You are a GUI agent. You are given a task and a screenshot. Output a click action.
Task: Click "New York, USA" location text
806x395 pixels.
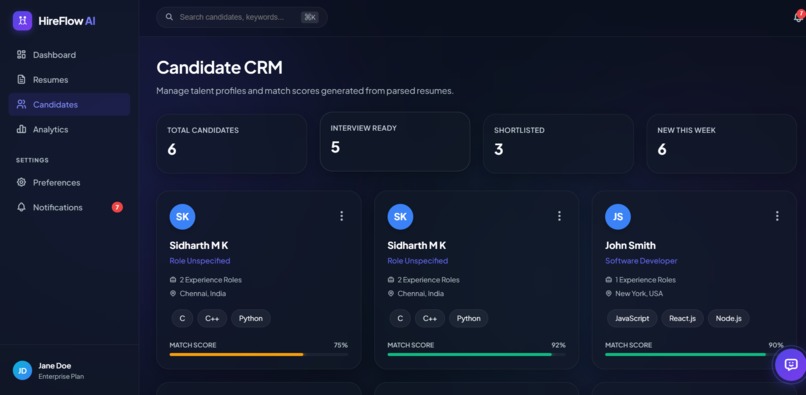(x=639, y=294)
